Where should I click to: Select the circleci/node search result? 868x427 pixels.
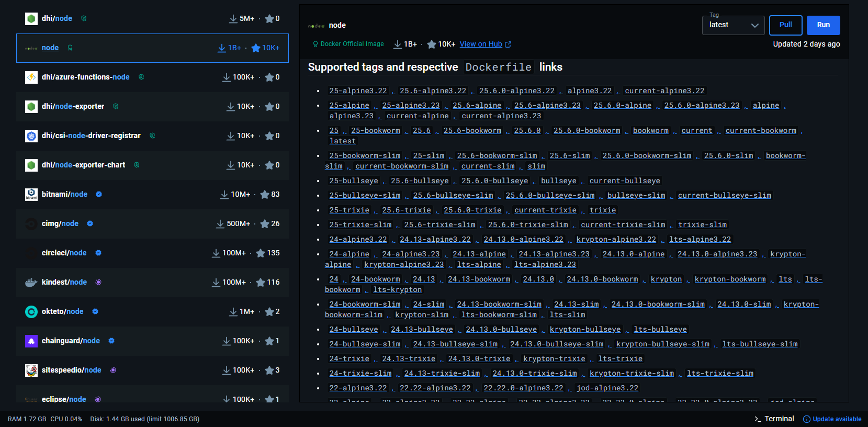coord(152,253)
